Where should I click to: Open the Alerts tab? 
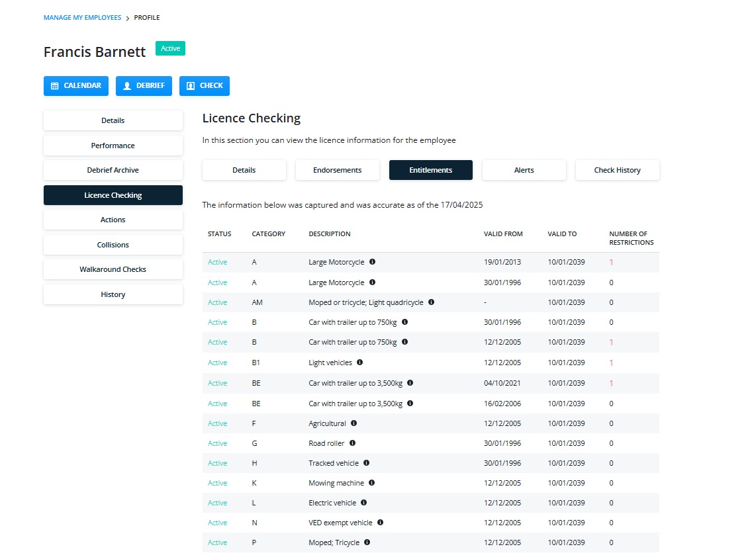[x=524, y=170]
